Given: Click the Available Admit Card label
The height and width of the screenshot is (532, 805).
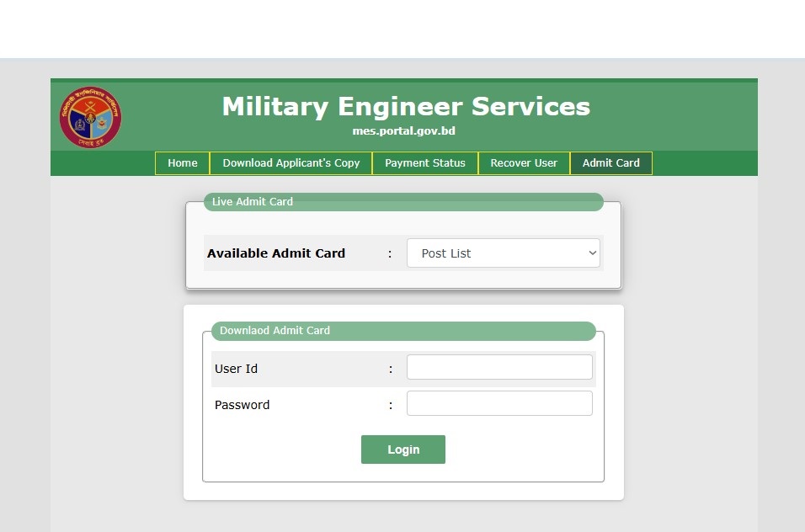Looking at the screenshot, I should pos(276,253).
